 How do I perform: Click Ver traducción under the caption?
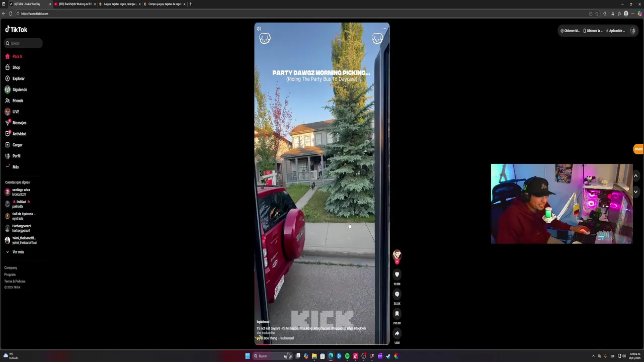(x=266, y=333)
